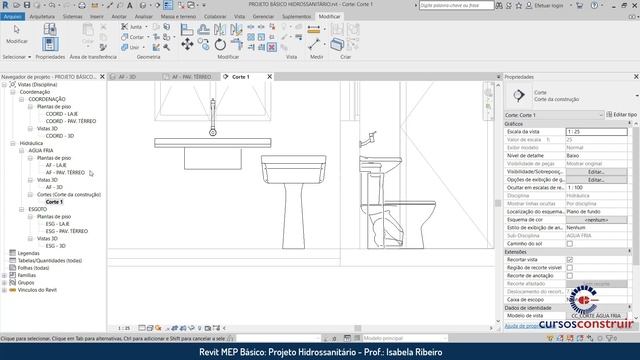Collapse the ÁGUA FRIA tree node
The image size is (640, 360).
pyautogui.click(x=22, y=151)
